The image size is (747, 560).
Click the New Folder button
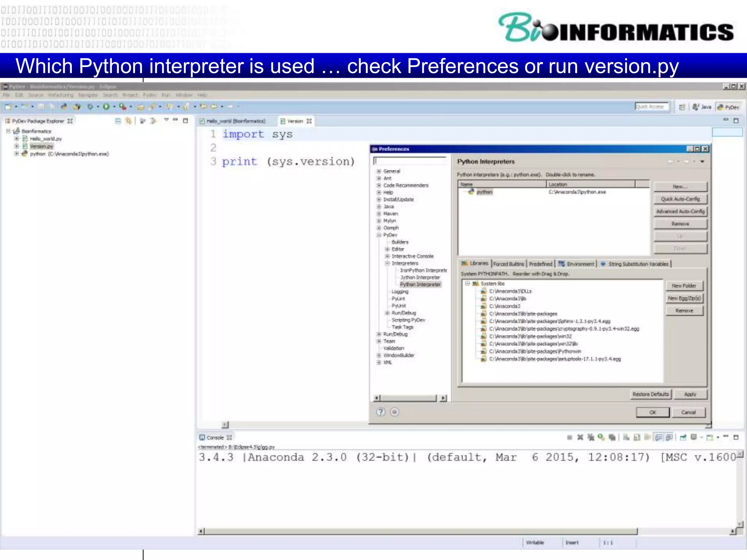tap(684, 285)
